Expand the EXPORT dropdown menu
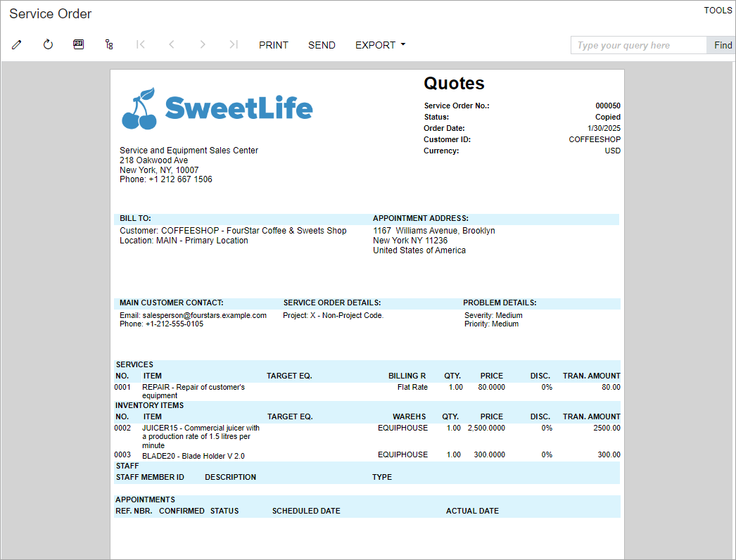 coord(380,45)
